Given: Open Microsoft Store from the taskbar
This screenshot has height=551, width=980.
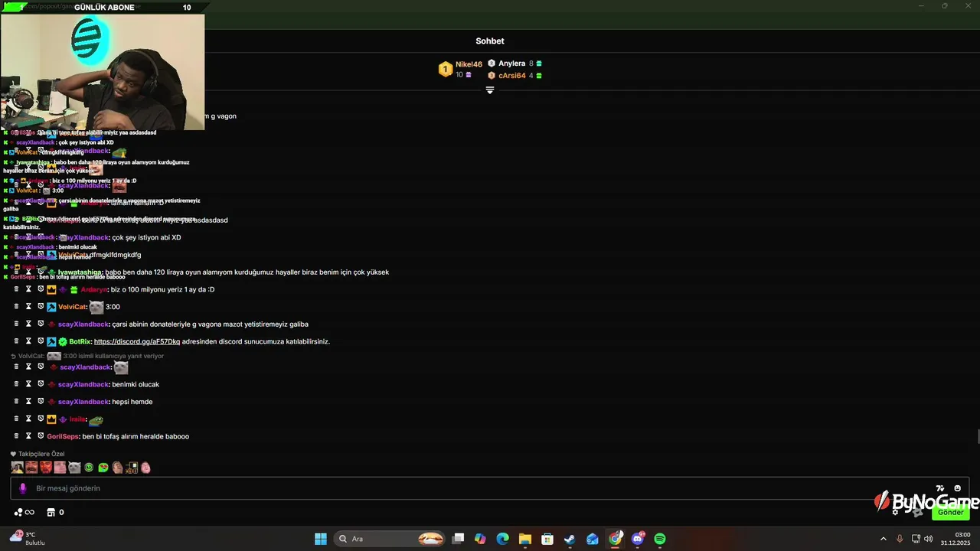Looking at the screenshot, I should (547, 539).
